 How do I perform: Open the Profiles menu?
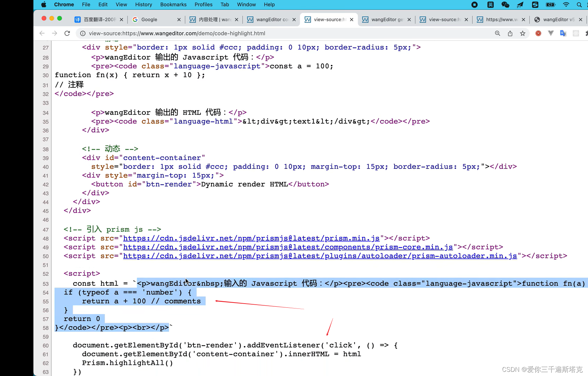click(x=204, y=5)
